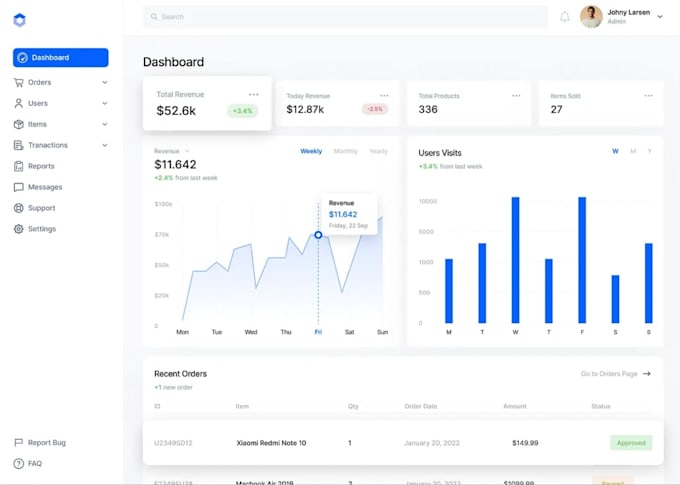Open Items Sold card options menu
This screenshot has width=680, height=485.
pyautogui.click(x=648, y=95)
